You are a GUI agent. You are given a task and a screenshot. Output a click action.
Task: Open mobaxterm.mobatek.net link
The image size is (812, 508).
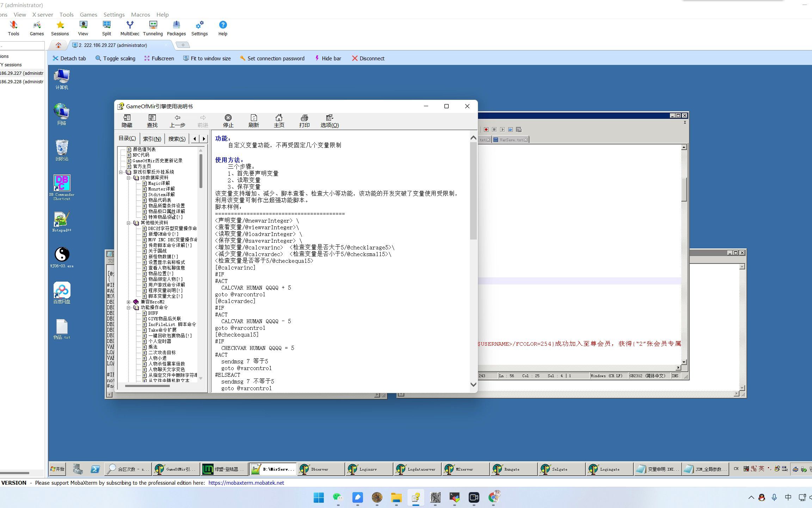[x=246, y=483]
